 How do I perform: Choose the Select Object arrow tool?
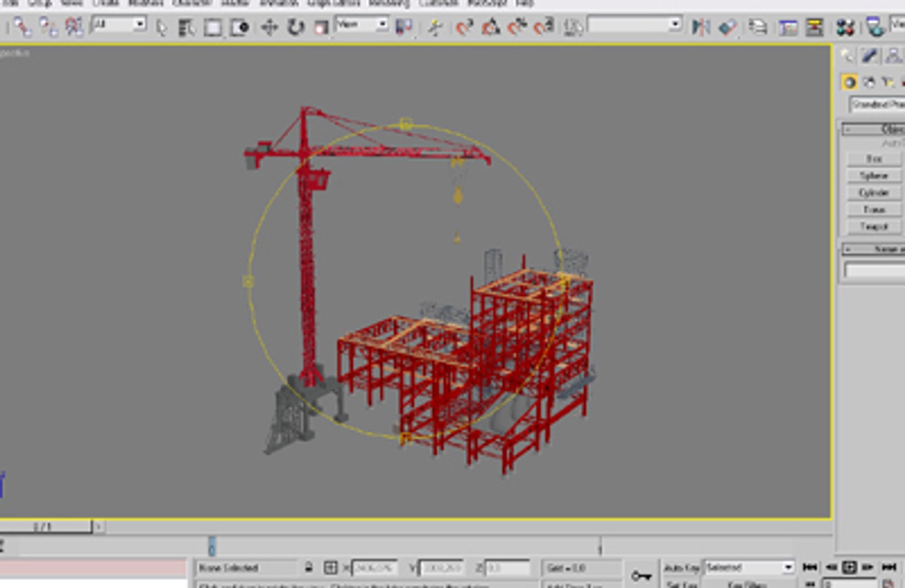[161, 27]
